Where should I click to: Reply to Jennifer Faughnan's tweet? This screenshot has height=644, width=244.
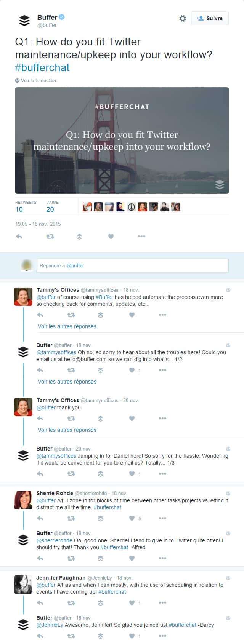pyautogui.click(x=40, y=603)
